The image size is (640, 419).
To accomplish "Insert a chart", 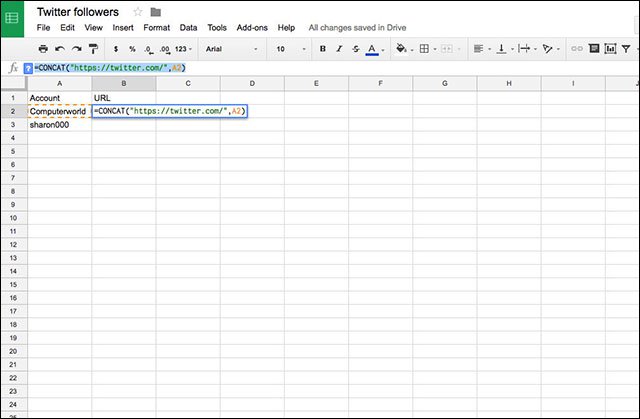I will pyautogui.click(x=610, y=49).
